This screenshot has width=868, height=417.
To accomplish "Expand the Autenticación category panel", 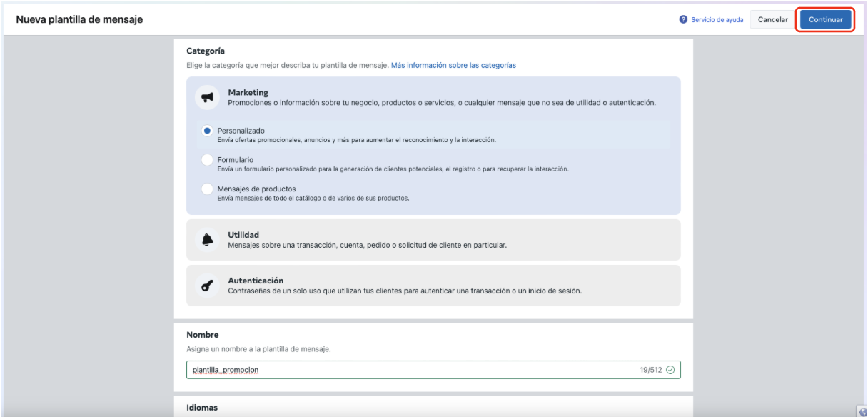I will tap(433, 286).
